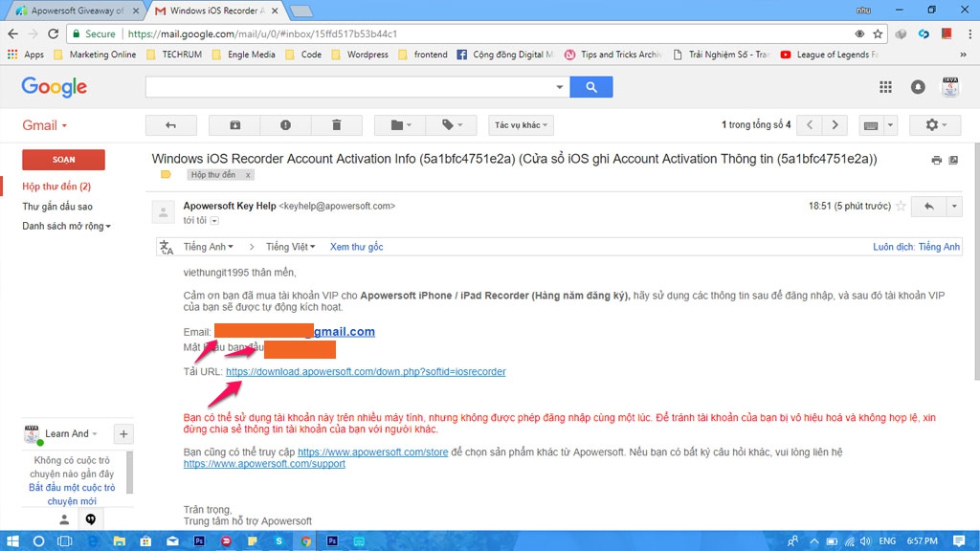Go to newer conversation arrow
The height and width of the screenshot is (551, 980).
(810, 125)
